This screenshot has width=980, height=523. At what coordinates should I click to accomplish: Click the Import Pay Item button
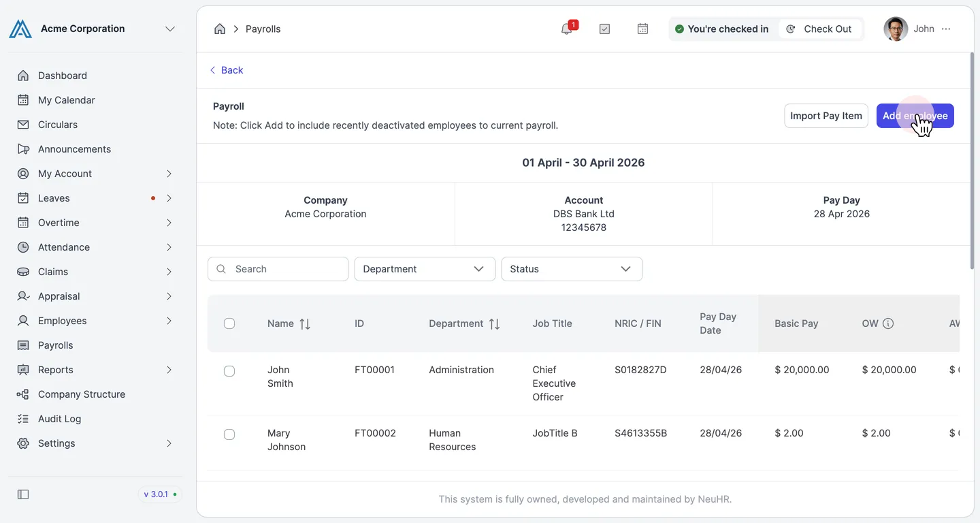point(826,116)
